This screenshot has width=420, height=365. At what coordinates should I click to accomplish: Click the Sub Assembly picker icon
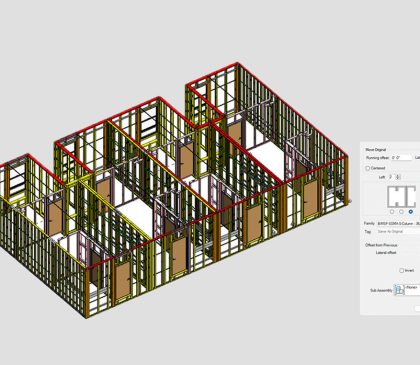399,290
